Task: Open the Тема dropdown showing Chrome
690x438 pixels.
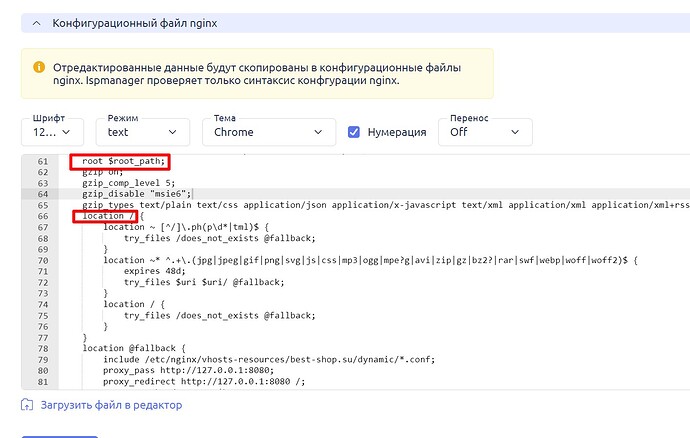Action: coord(269,132)
